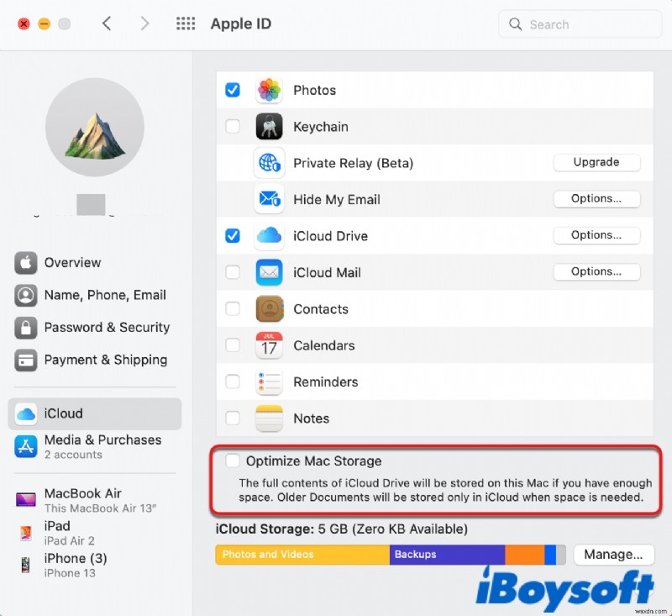Select the Keychain icon
This screenshot has width=672, height=616.
click(x=269, y=126)
